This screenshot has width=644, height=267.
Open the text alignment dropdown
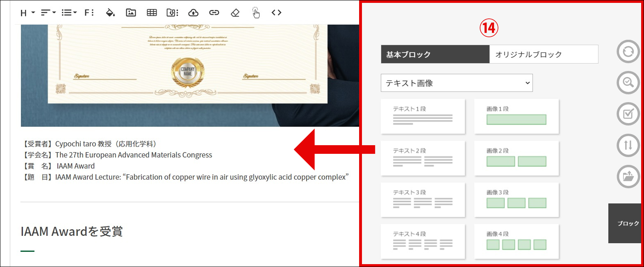point(48,13)
